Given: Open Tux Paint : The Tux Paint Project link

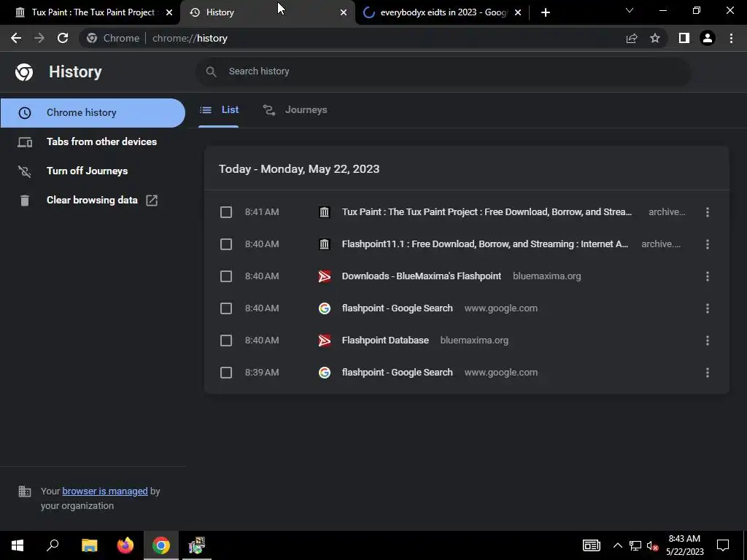Looking at the screenshot, I should coord(487,212).
